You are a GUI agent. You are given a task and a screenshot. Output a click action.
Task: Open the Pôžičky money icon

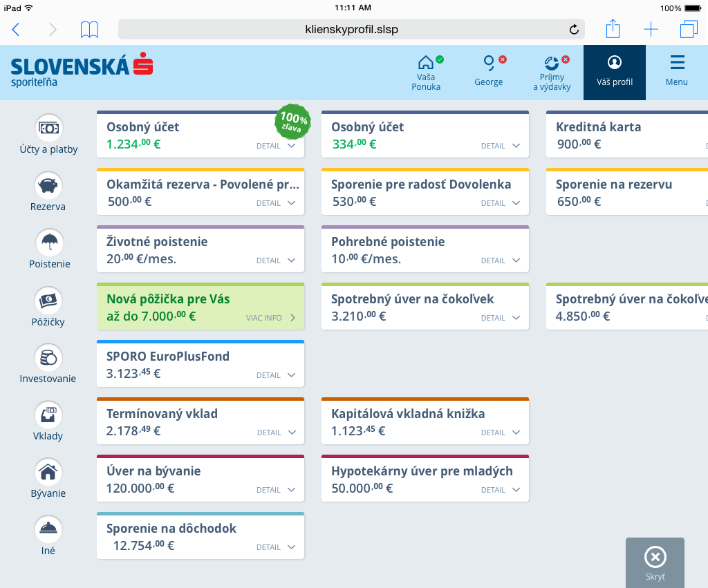(48, 301)
